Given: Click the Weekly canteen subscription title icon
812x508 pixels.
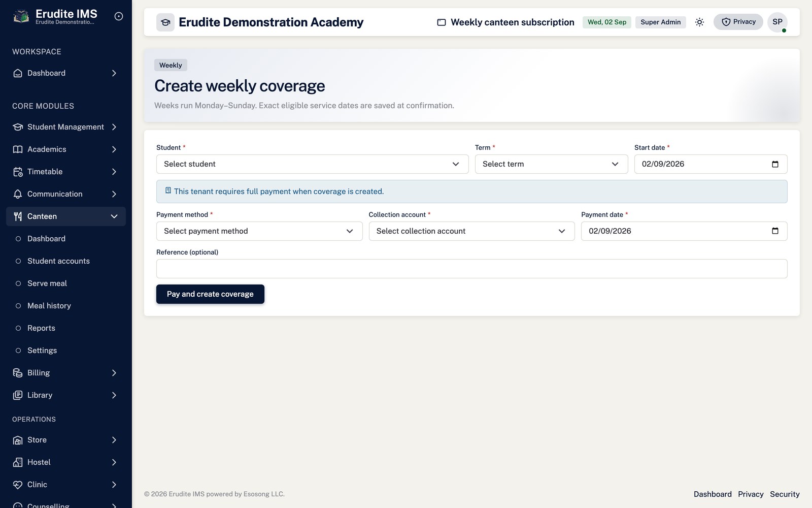Looking at the screenshot, I should [442, 22].
